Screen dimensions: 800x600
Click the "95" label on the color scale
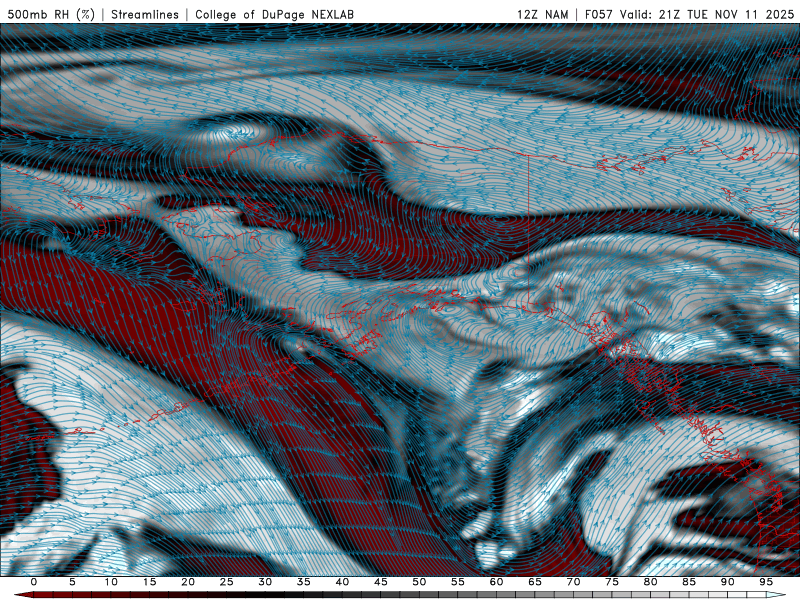pyautogui.click(x=766, y=582)
